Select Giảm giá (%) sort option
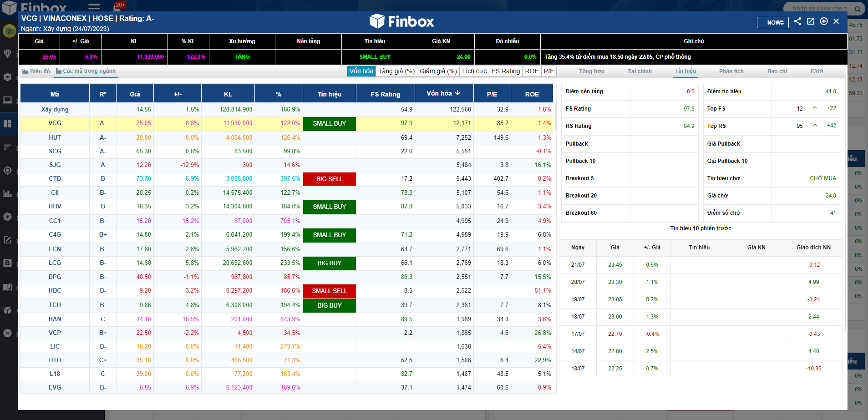 point(438,71)
